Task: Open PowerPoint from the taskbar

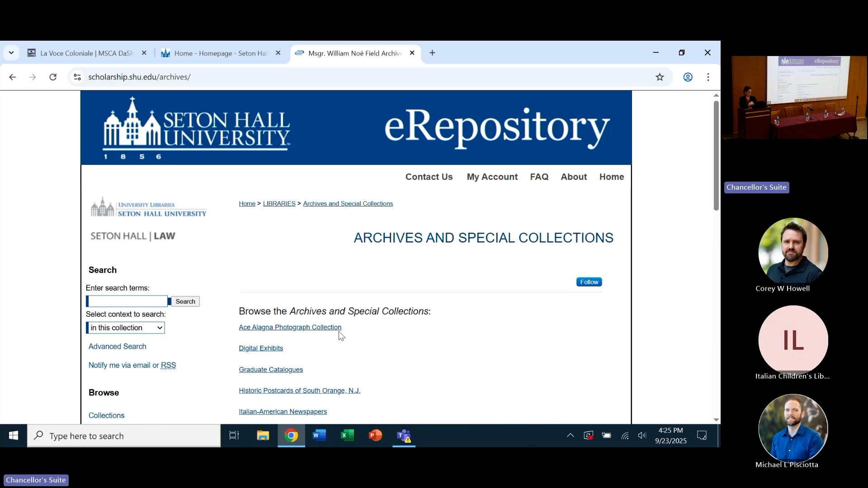Action: [x=375, y=436]
